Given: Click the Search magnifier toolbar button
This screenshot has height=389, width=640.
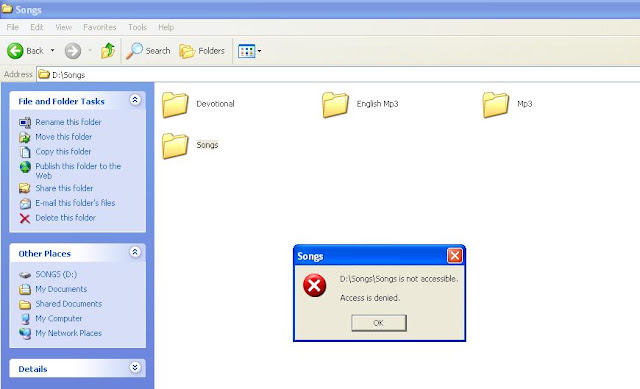Looking at the screenshot, I should (x=148, y=51).
